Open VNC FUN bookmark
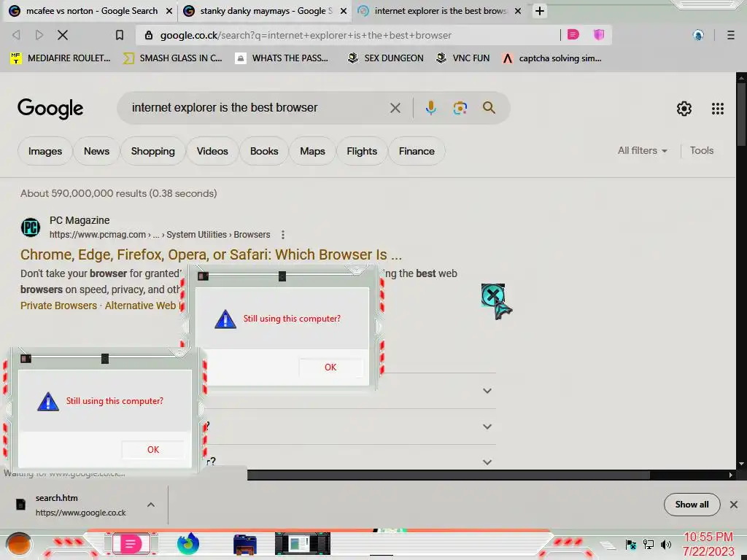Viewport: 747px width, 560px height. click(x=462, y=58)
